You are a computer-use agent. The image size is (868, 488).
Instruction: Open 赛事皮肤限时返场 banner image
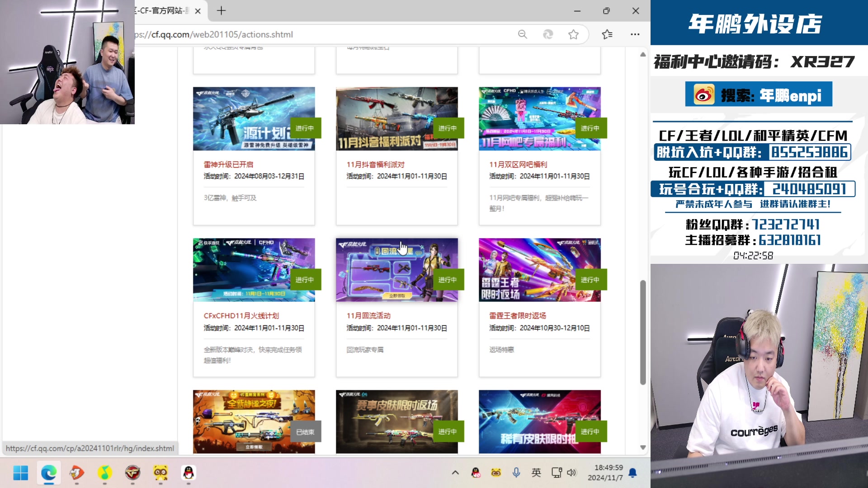(397, 422)
